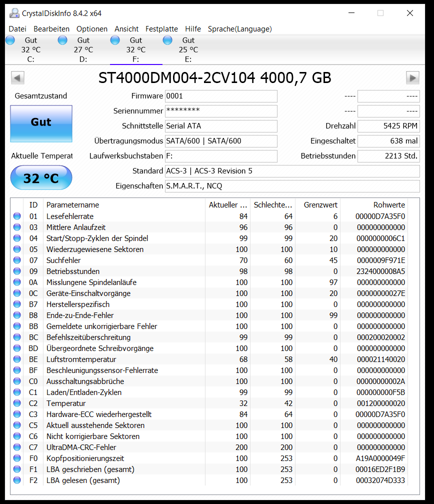Open the Sprache(Language) menu

pyautogui.click(x=240, y=29)
